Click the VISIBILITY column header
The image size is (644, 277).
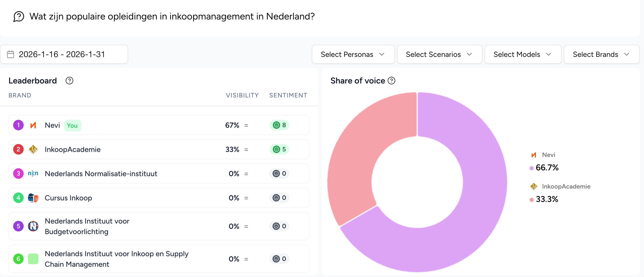(242, 95)
